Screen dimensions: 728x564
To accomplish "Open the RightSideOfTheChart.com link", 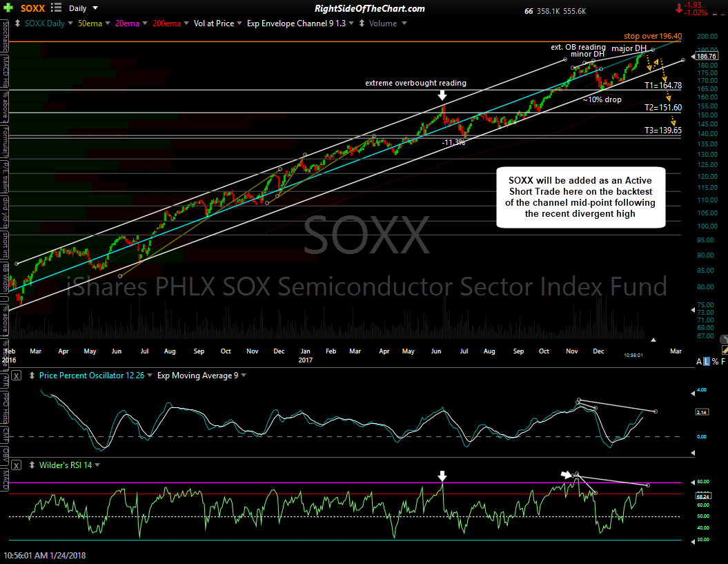I will pos(369,8).
